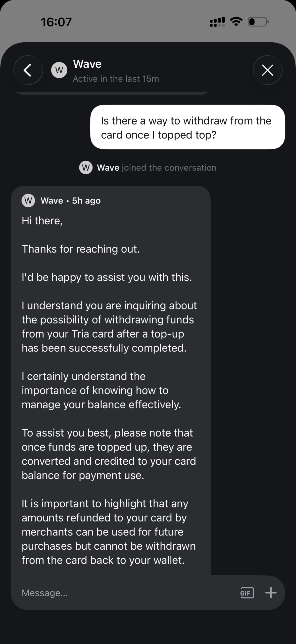The height and width of the screenshot is (644, 296).
Task: Tap the plus attachment icon
Action: pyautogui.click(x=271, y=593)
